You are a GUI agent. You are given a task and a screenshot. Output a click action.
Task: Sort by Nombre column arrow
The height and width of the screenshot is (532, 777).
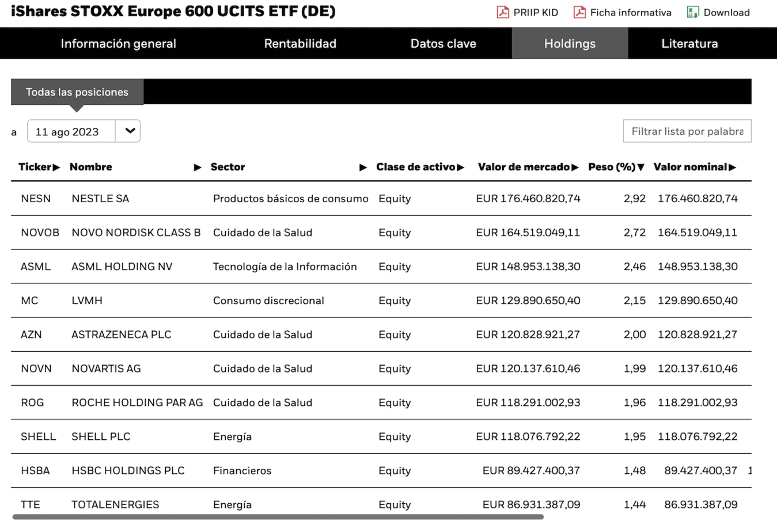[x=198, y=168]
